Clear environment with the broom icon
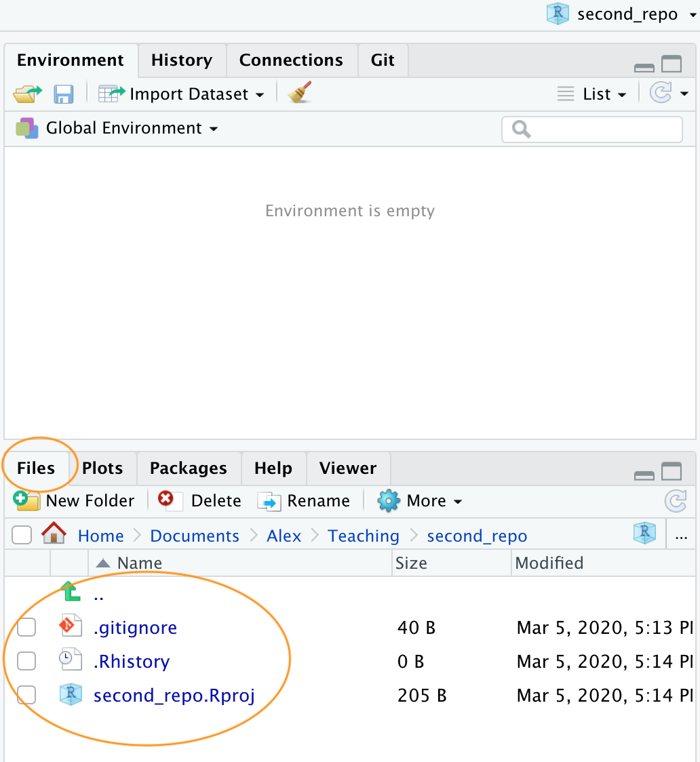Image resolution: width=700 pixels, height=762 pixels. (299, 94)
